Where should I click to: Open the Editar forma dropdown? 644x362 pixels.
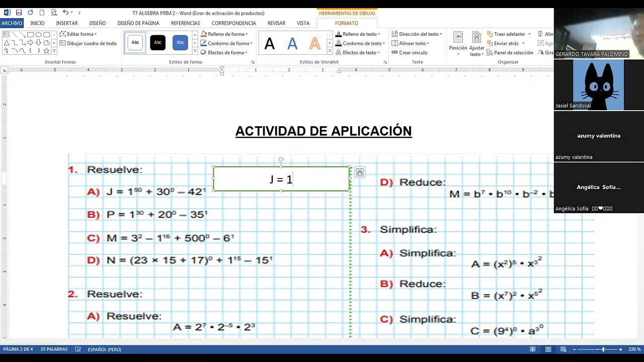pos(78,34)
